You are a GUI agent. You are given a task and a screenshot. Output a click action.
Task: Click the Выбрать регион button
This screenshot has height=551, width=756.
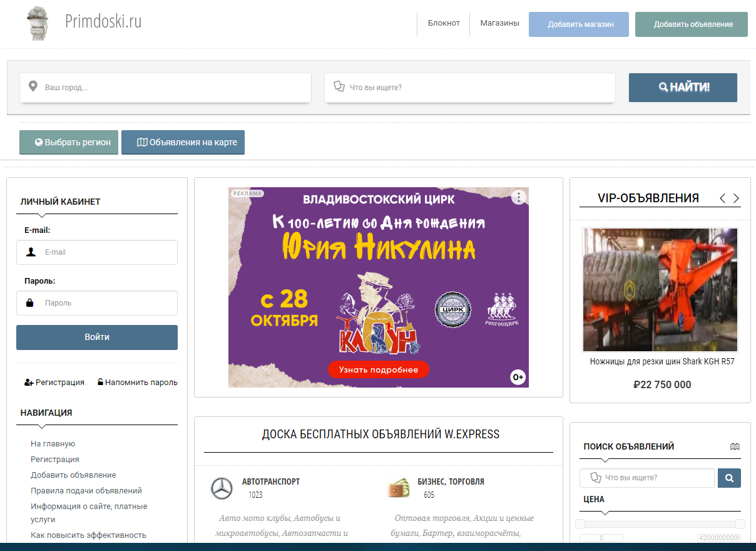[x=69, y=142]
